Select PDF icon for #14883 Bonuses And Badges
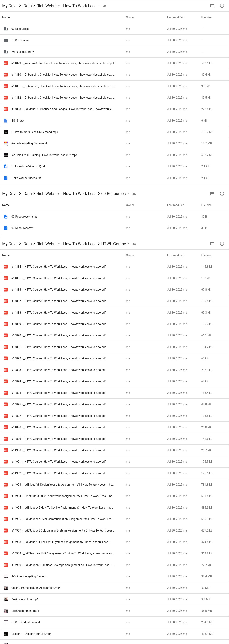The width and height of the screenshot is (229, 644). point(6,109)
